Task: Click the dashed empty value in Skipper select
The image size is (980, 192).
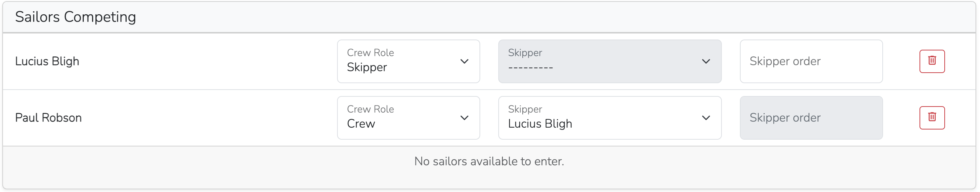Action: pyautogui.click(x=530, y=68)
